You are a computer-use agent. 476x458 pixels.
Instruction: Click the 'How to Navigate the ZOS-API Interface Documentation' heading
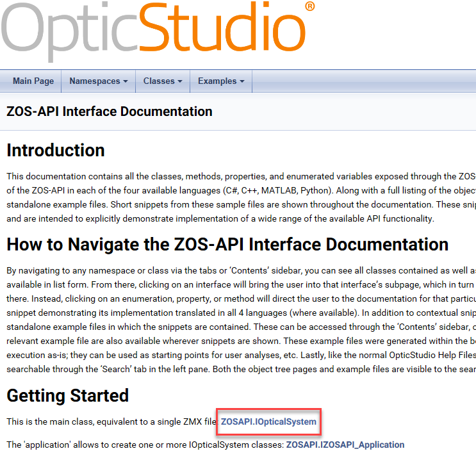227,244
